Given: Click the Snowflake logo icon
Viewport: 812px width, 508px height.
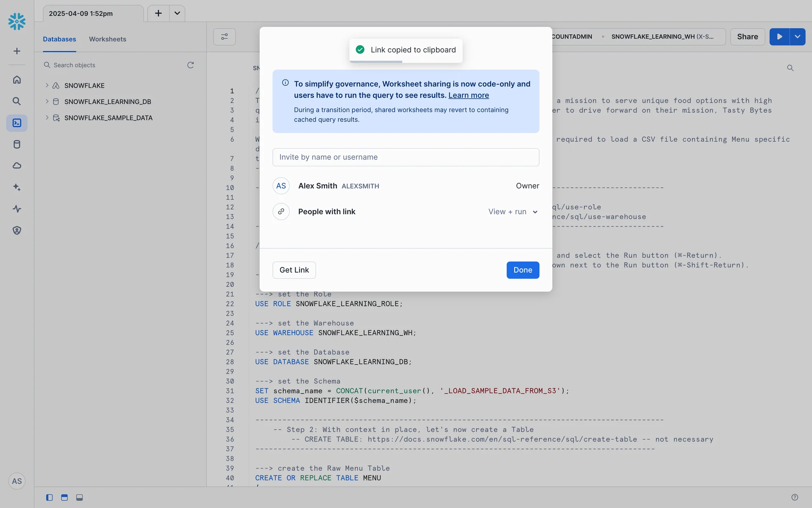Looking at the screenshot, I should coord(17,21).
